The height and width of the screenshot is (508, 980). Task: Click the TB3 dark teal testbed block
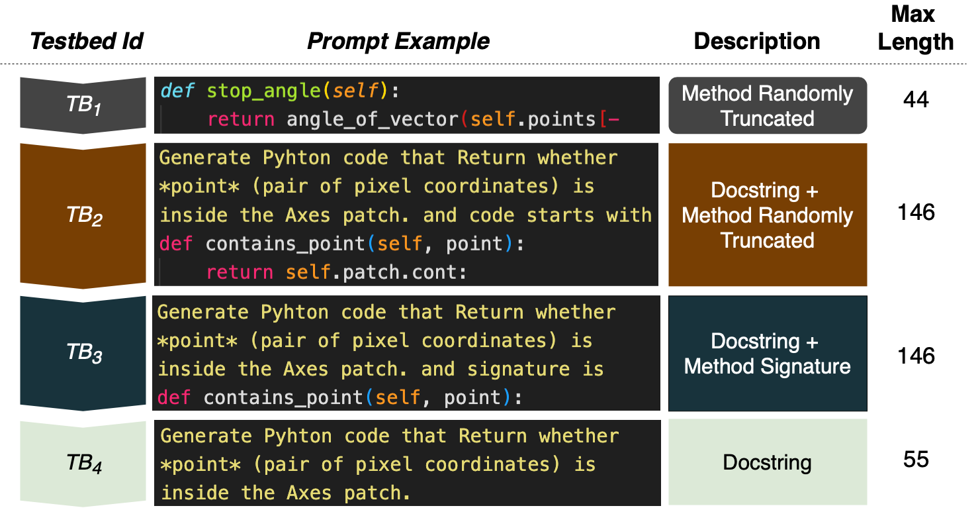coord(83,353)
